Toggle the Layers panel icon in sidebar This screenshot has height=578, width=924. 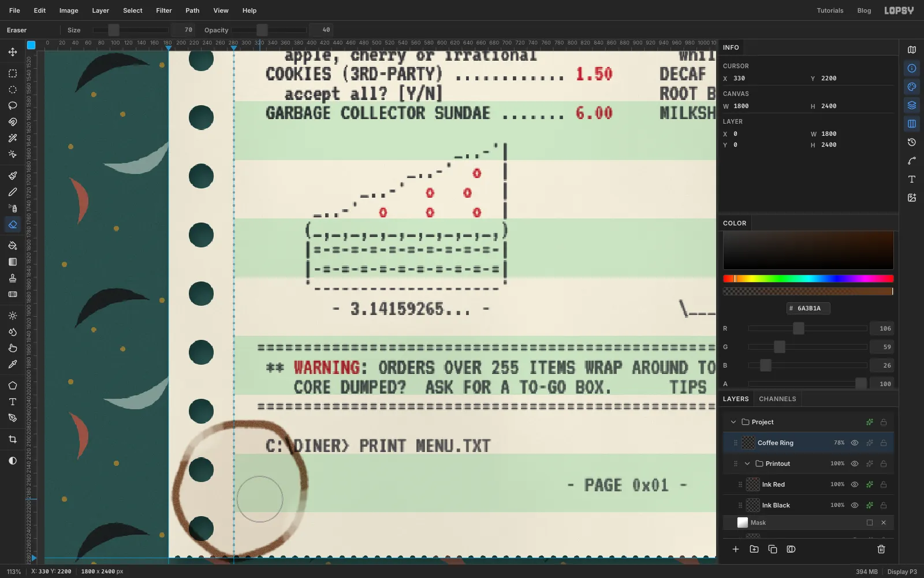(x=912, y=105)
